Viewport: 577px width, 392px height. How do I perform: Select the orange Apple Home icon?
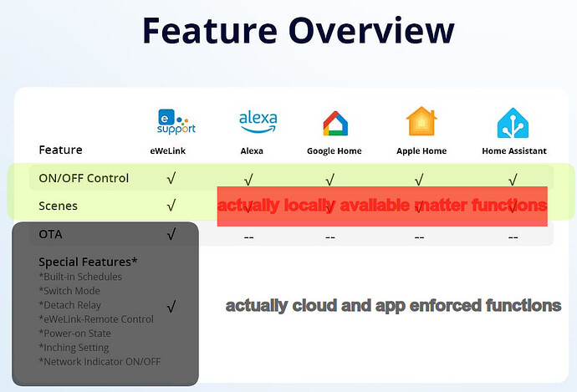coord(421,121)
